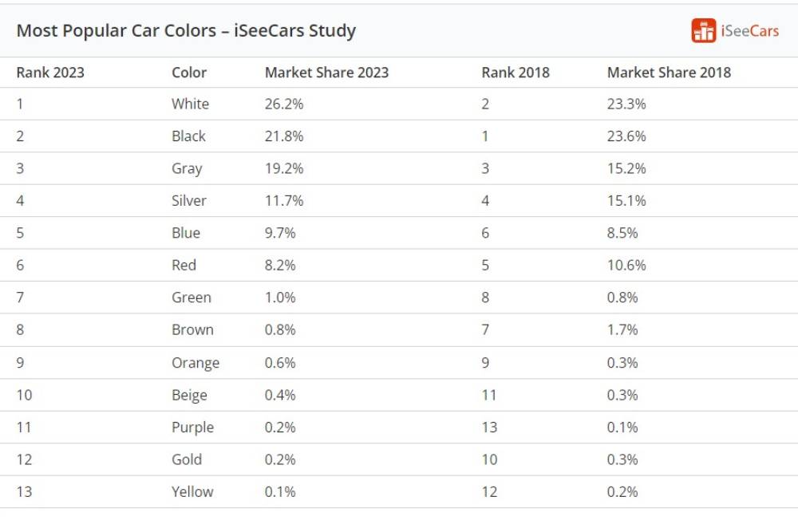Image resolution: width=798 pixels, height=532 pixels.
Task: Click the Color column header
Action: point(189,73)
